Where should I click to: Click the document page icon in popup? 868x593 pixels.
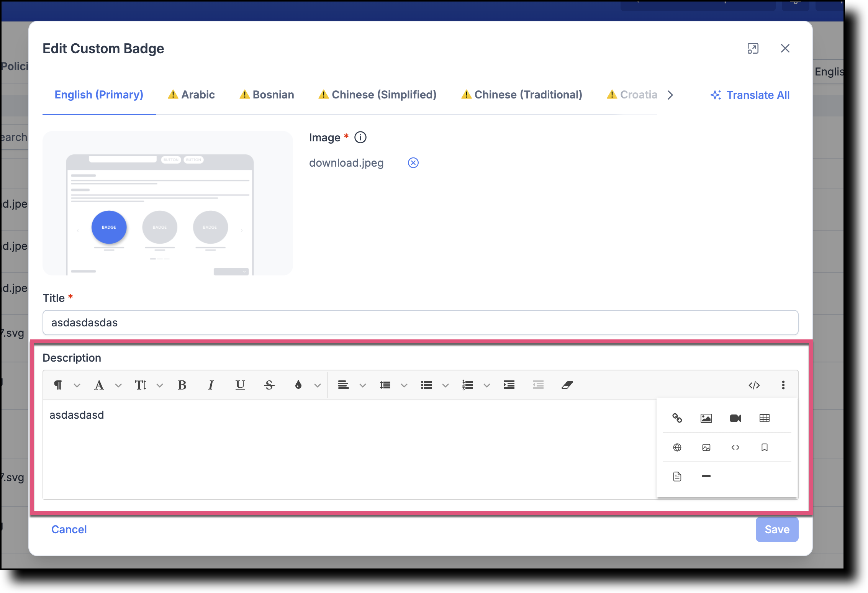point(677,477)
